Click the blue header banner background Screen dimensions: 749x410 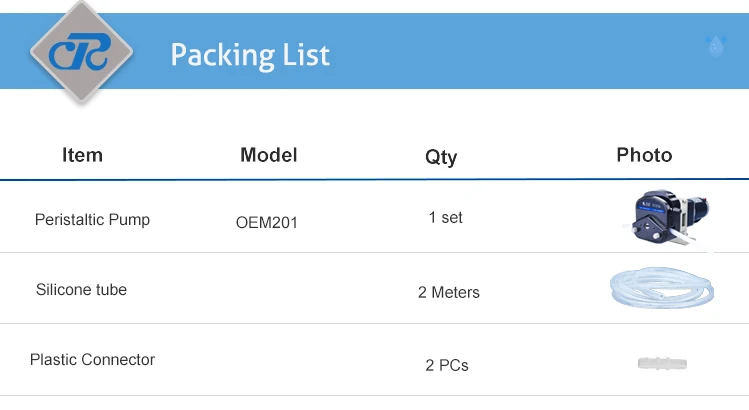pos(500,52)
